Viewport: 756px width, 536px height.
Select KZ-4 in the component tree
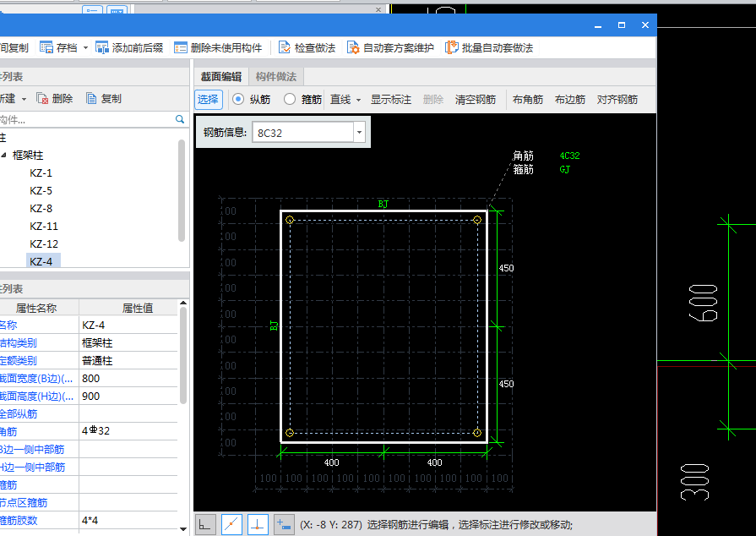43,261
